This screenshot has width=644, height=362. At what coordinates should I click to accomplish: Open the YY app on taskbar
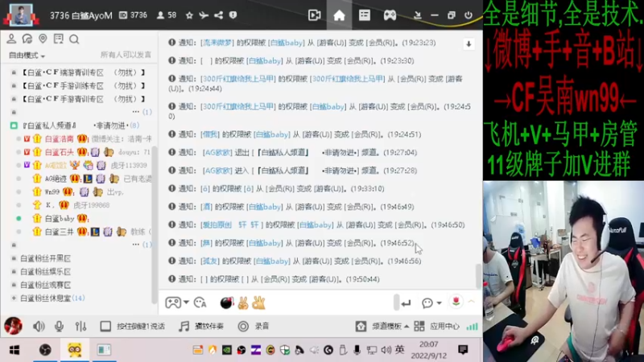[x=74, y=350]
